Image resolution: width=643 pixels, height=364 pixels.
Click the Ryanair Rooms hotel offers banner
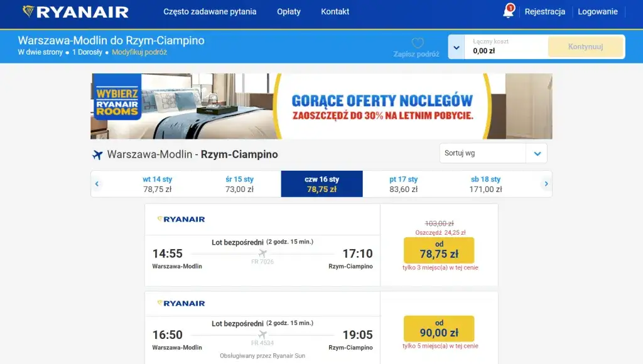pos(321,106)
